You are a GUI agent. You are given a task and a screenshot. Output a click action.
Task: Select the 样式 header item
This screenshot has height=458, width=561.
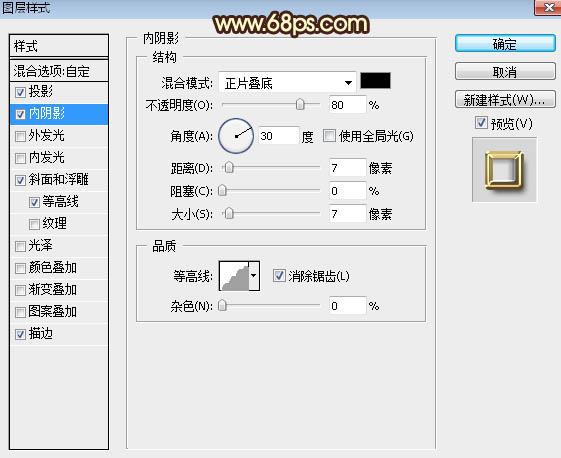point(59,46)
